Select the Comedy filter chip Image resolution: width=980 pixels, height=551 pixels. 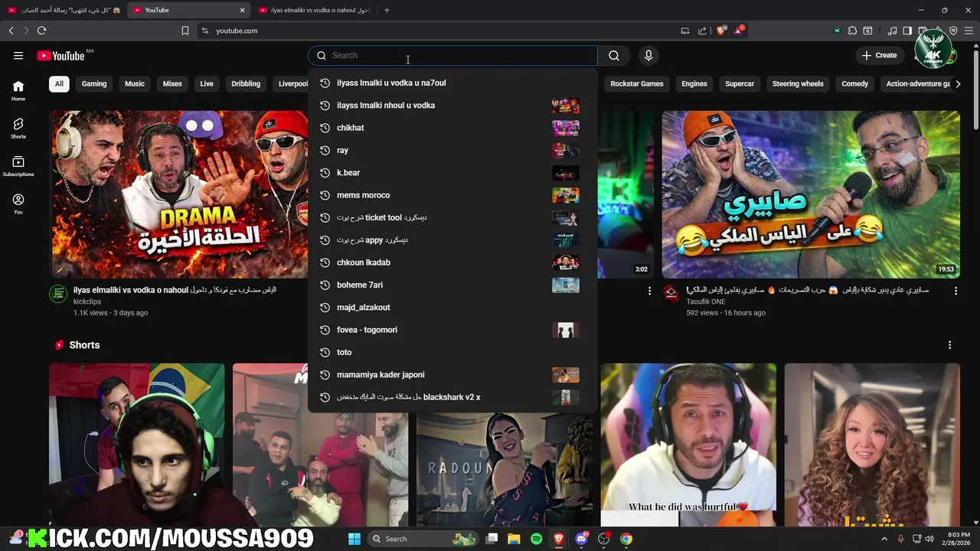click(854, 83)
